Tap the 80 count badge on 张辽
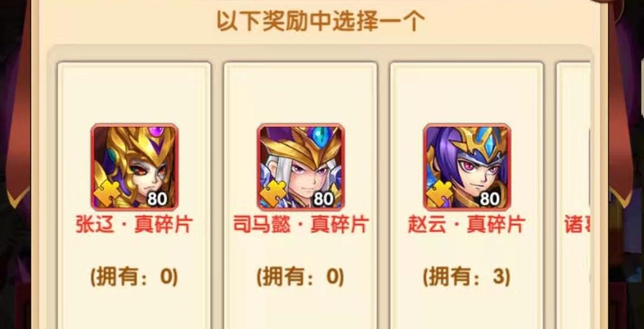 coord(158,199)
